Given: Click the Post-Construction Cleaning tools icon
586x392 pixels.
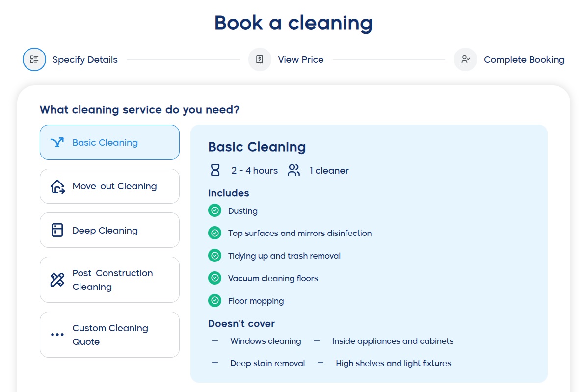Looking at the screenshot, I should (57, 280).
